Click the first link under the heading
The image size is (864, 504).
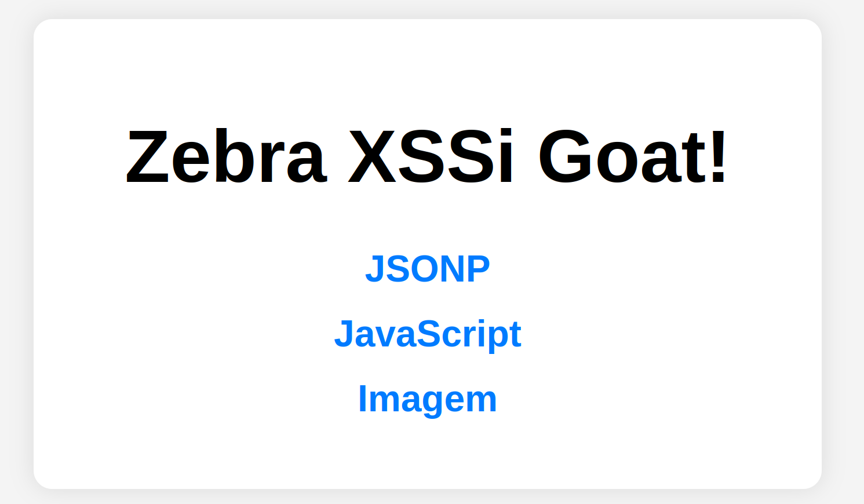pos(428,269)
